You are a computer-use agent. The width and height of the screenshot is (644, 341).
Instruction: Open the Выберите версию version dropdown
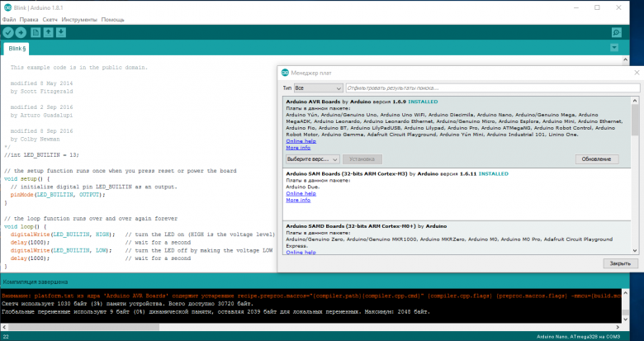pos(312,159)
